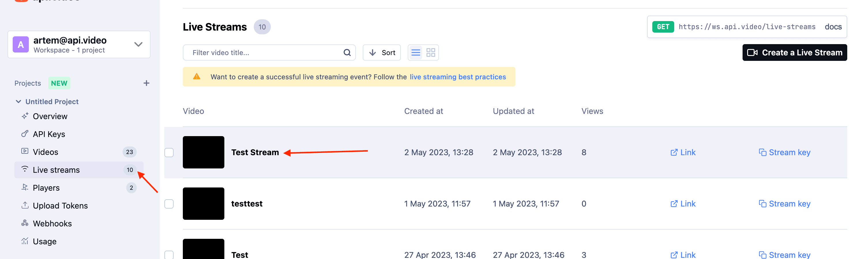Image resolution: width=868 pixels, height=259 pixels.
Task: Open the Test row thumbnail
Action: click(204, 249)
